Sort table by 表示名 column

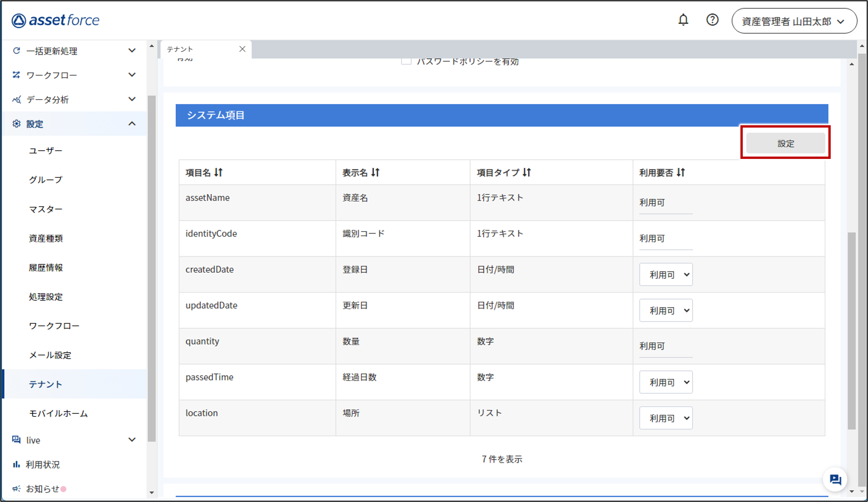point(375,172)
